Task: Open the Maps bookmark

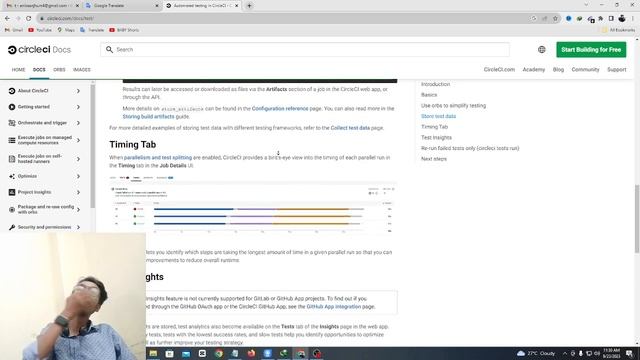Action: click(66, 30)
